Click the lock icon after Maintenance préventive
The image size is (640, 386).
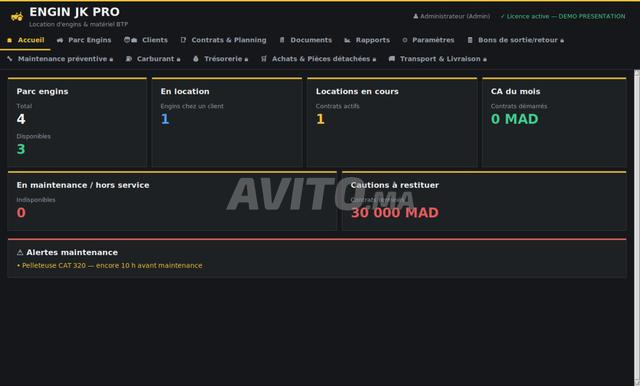(111, 60)
